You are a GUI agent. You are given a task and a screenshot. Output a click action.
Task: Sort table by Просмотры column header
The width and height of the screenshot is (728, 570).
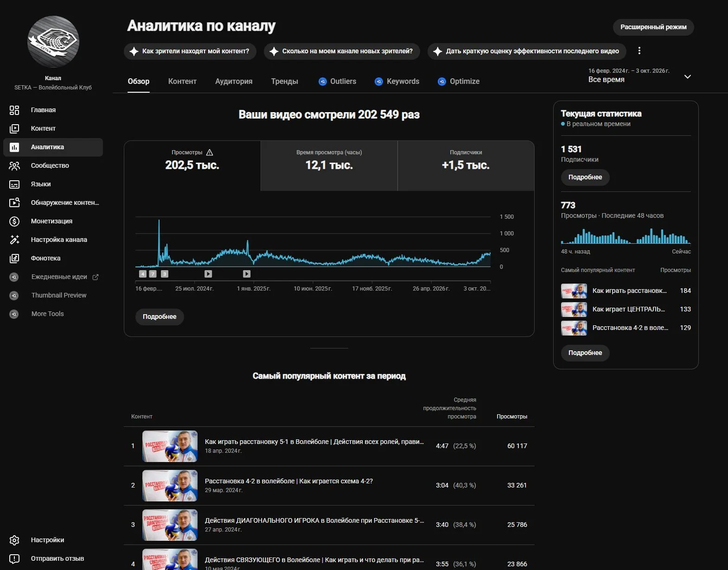pyautogui.click(x=512, y=417)
